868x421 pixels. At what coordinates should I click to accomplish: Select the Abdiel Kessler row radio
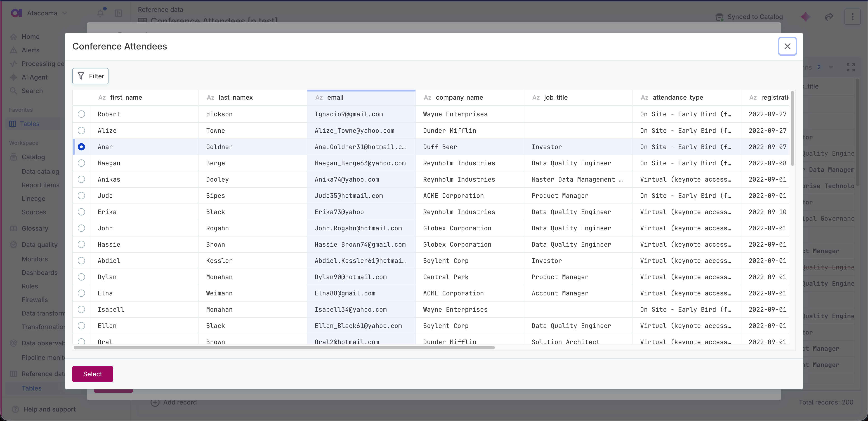pyautogui.click(x=81, y=261)
